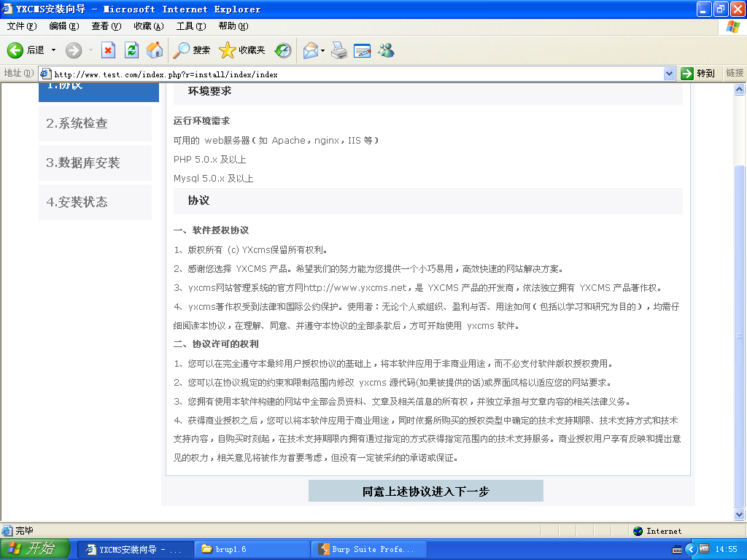747x560 pixels.
Task: Select the 4.安装状态 step
Action: [x=96, y=202]
